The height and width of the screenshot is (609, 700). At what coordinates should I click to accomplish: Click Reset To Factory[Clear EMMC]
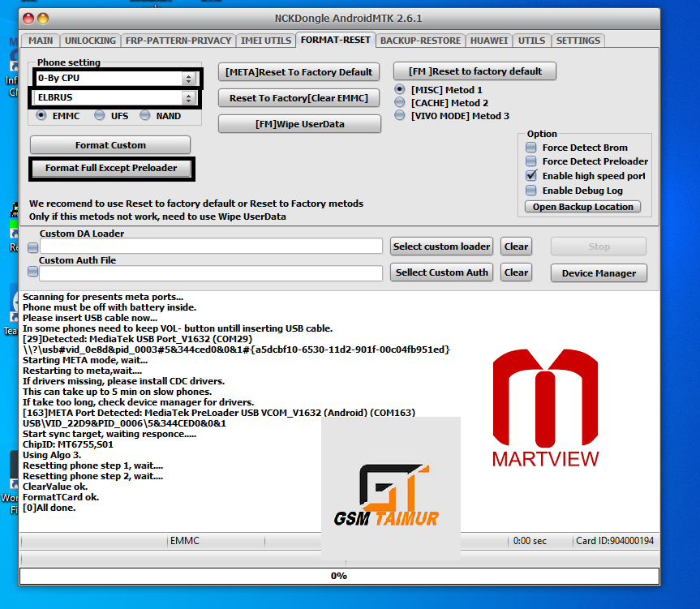[298, 98]
